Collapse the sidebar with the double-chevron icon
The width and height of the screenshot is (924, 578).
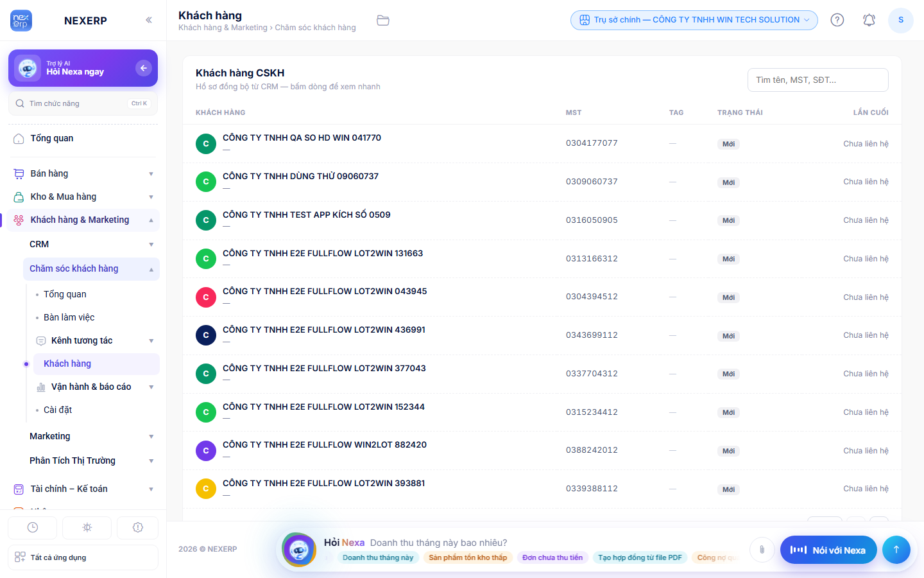tap(149, 20)
